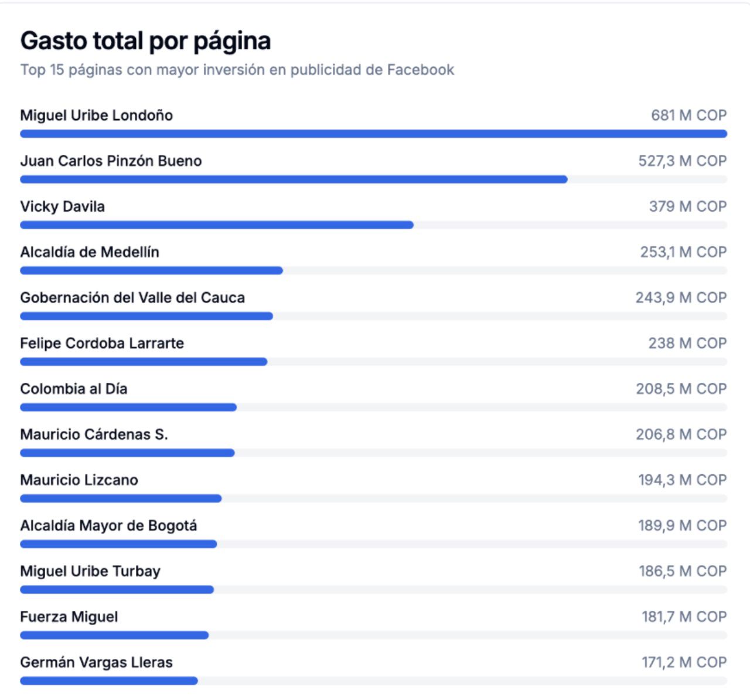Click the Gasto total por página heading
The width and height of the screenshot is (750, 700).
coord(145,41)
